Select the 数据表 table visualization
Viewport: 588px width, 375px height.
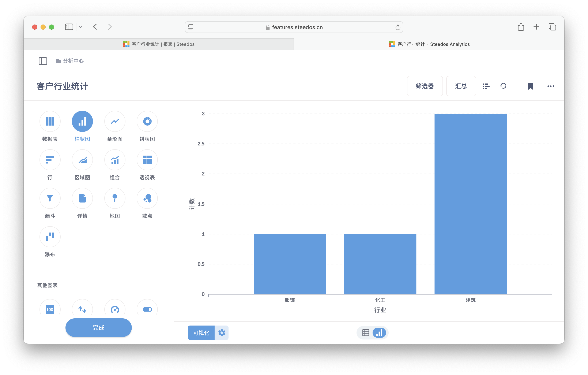click(x=50, y=121)
